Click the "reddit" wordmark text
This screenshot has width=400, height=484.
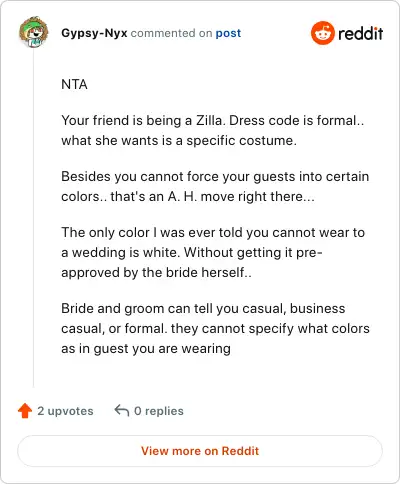coord(360,33)
